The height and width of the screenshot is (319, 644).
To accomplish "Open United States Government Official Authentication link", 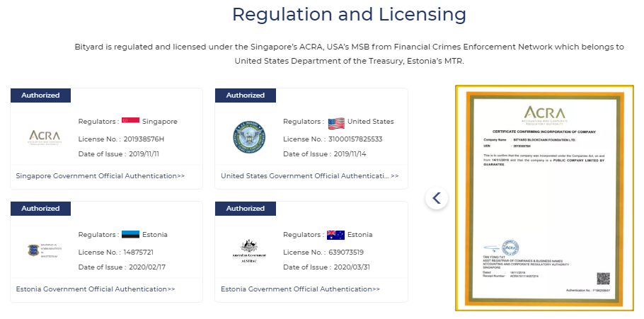I will coord(310,175).
